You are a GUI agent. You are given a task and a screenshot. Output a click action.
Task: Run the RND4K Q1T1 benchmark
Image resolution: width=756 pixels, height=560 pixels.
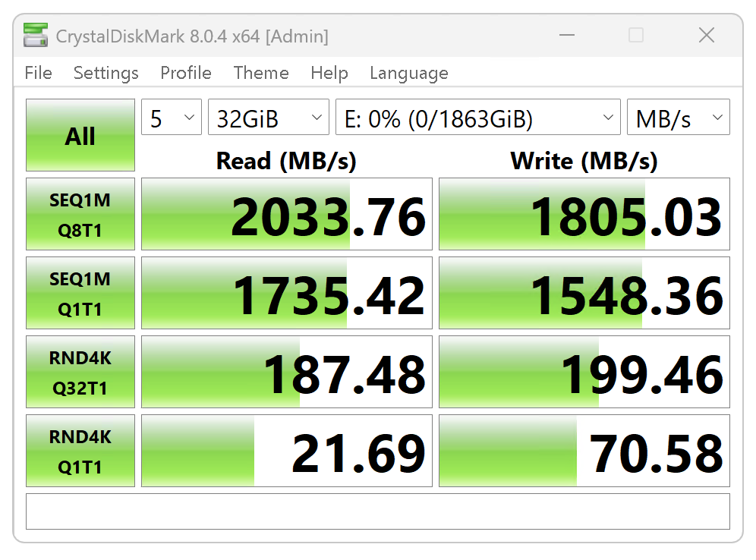pyautogui.click(x=80, y=451)
